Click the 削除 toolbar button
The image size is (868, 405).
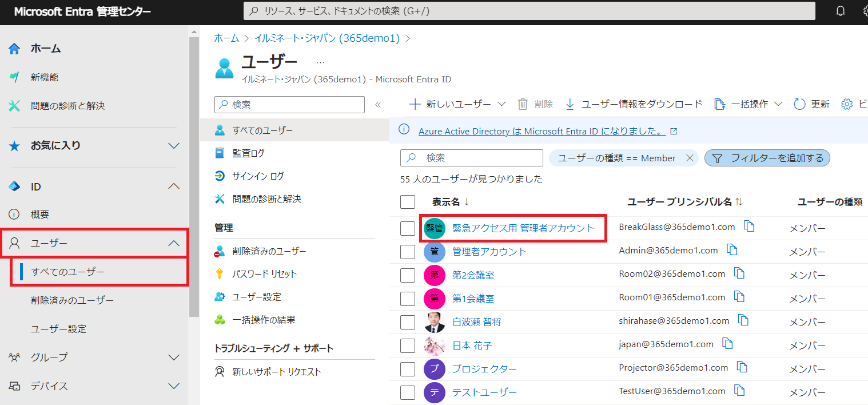535,104
